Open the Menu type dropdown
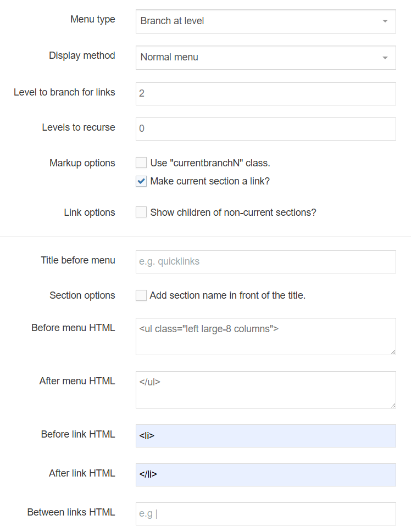The image size is (411, 532). click(x=265, y=21)
